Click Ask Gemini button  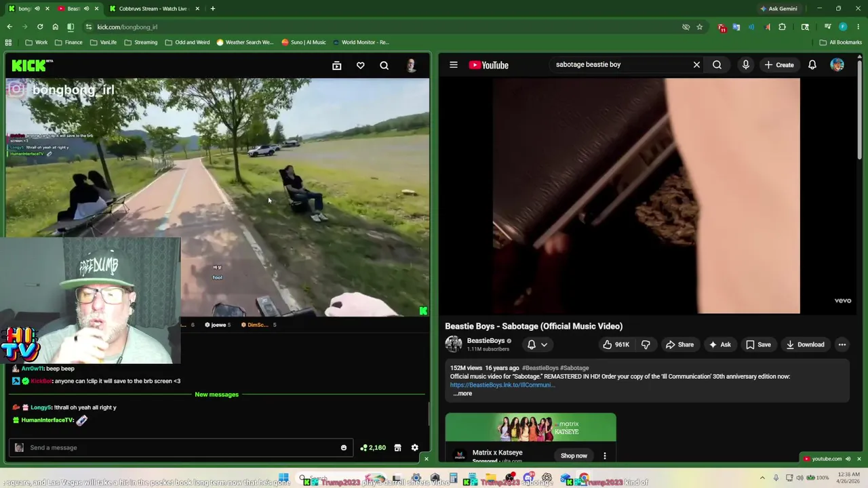point(778,9)
